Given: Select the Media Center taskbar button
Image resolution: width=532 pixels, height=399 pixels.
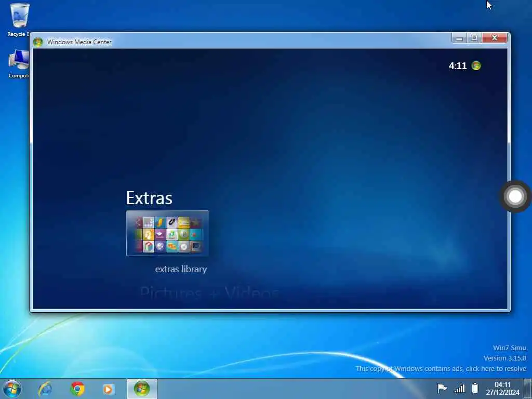Looking at the screenshot, I should click(x=142, y=389).
